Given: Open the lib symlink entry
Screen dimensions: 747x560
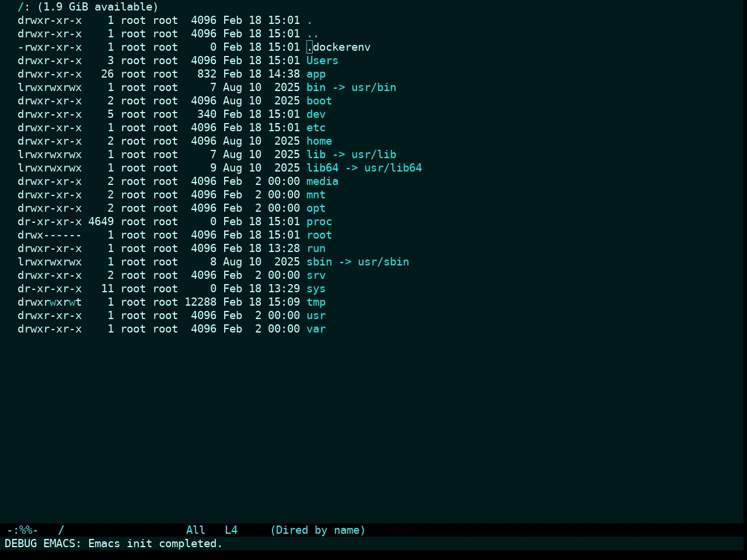Looking at the screenshot, I should [316, 155].
